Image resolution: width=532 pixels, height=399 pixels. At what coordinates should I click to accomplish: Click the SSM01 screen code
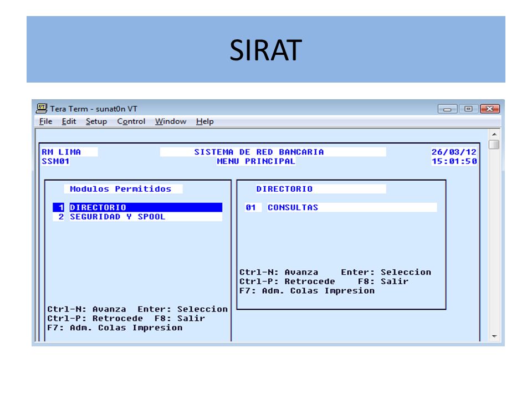pos(55,161)
